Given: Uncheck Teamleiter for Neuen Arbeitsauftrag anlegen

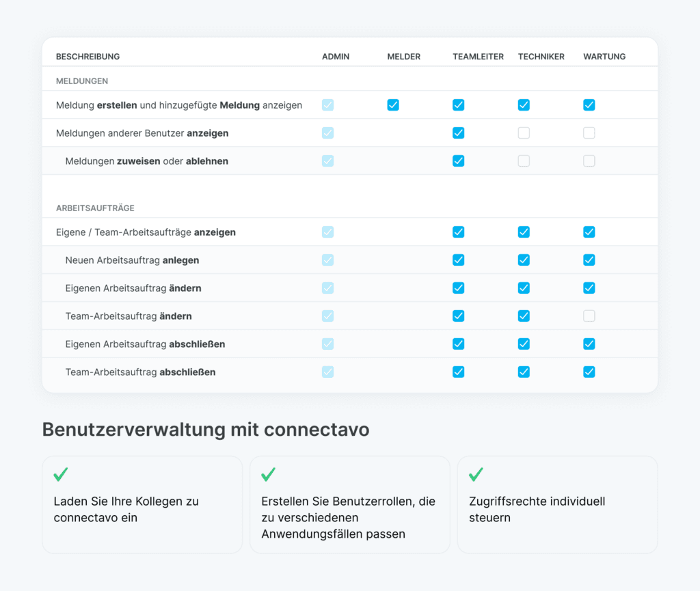Looking at the screenshot, I should pyautogui.click(x=459, y=260).
